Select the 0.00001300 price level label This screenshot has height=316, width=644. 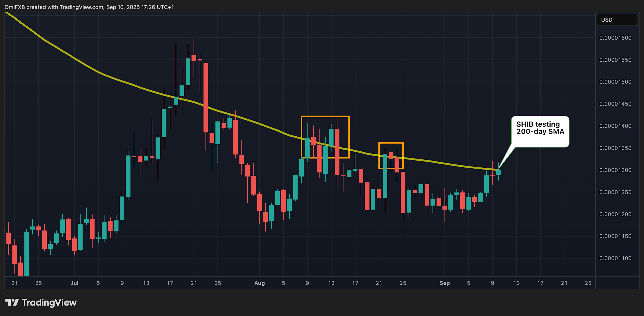615,170
